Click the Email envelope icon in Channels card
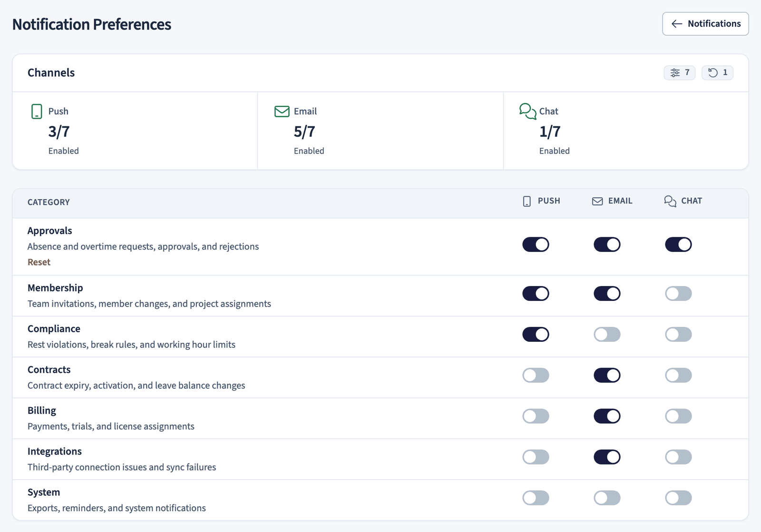This screenshot has width=761, height=532. point(282,111)
